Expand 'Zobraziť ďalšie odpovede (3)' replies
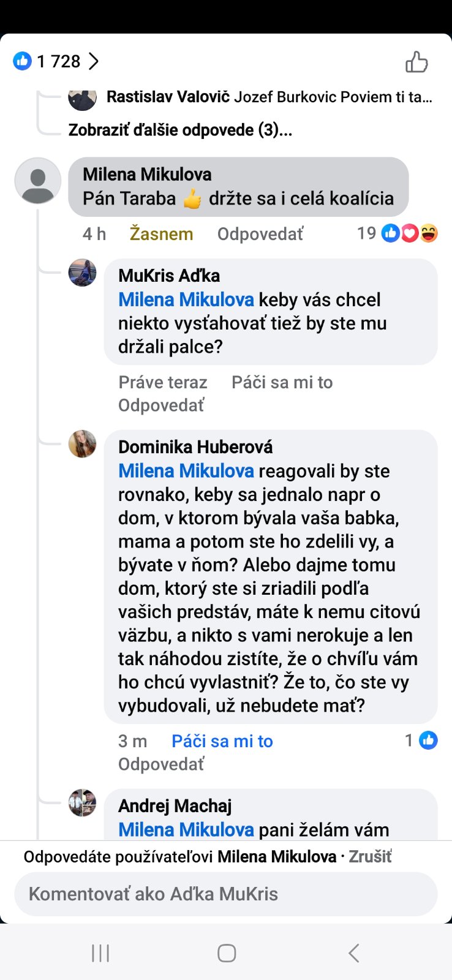Image resolution: width=452 pixels, height=980 pixels. tap(180, 130)
